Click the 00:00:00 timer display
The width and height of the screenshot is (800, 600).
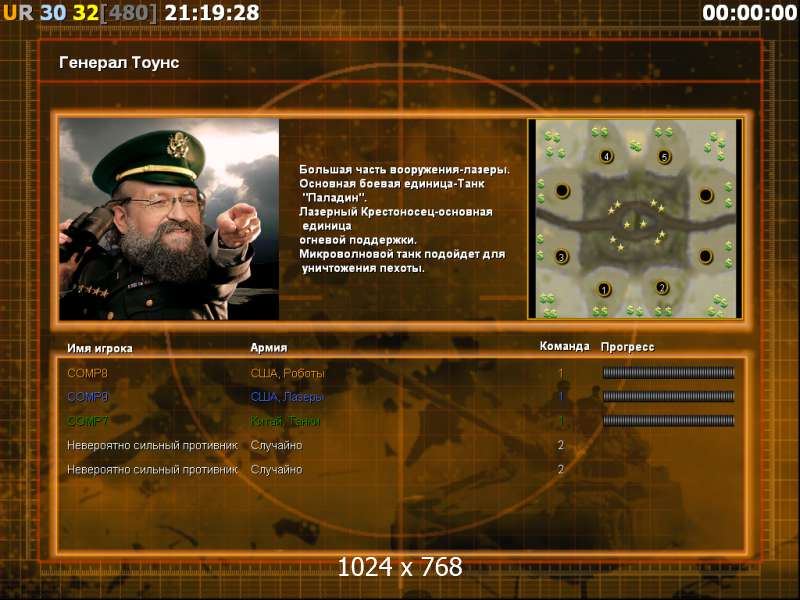(749, 13)
